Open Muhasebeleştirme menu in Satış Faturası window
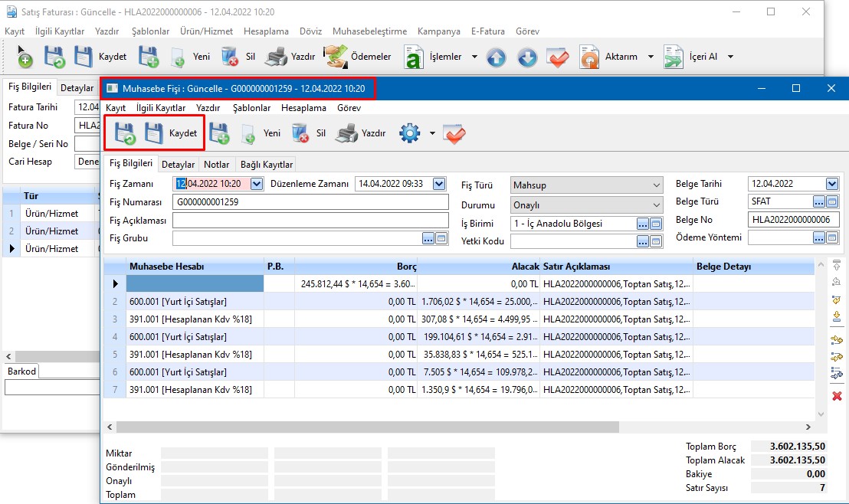This screenshot has width=849, height=504. 370,31
